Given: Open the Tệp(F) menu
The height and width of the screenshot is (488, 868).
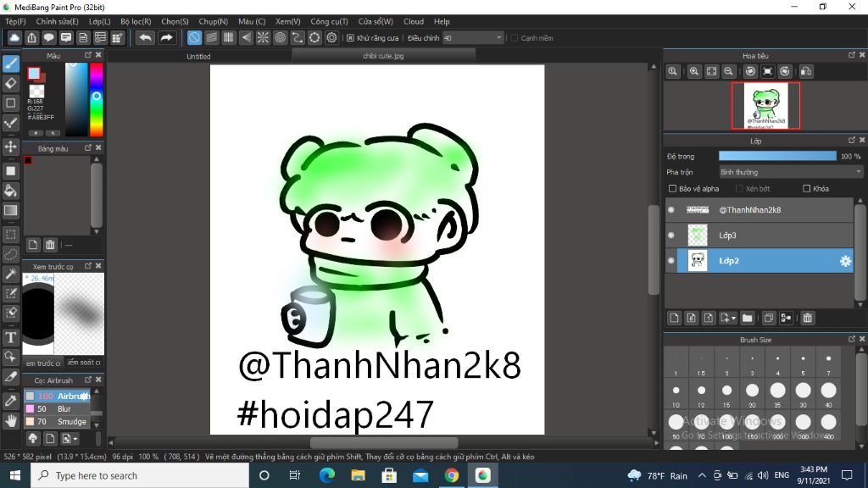Looking at the screenshot, I should tap(15, 21).
